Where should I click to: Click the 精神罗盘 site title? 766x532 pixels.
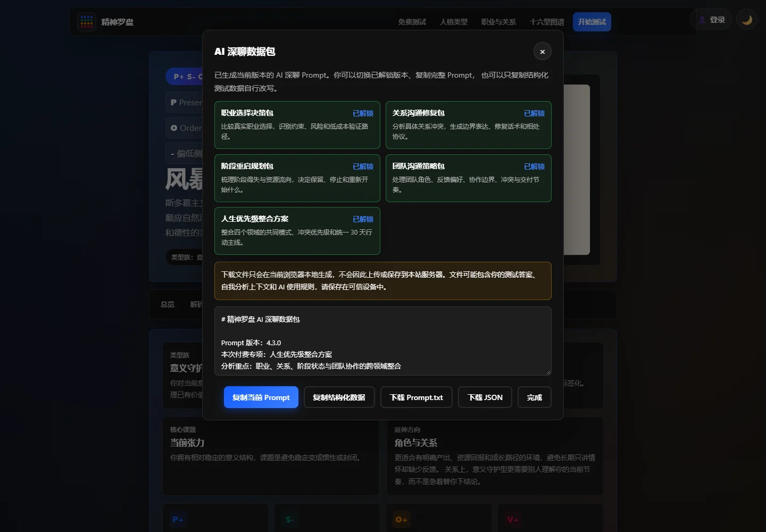click(118, 22)
